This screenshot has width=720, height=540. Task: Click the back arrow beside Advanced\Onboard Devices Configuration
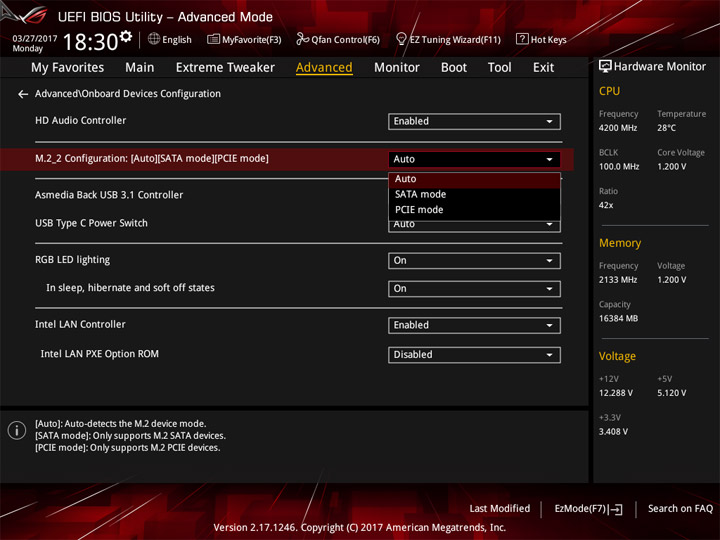pos(23,94)
